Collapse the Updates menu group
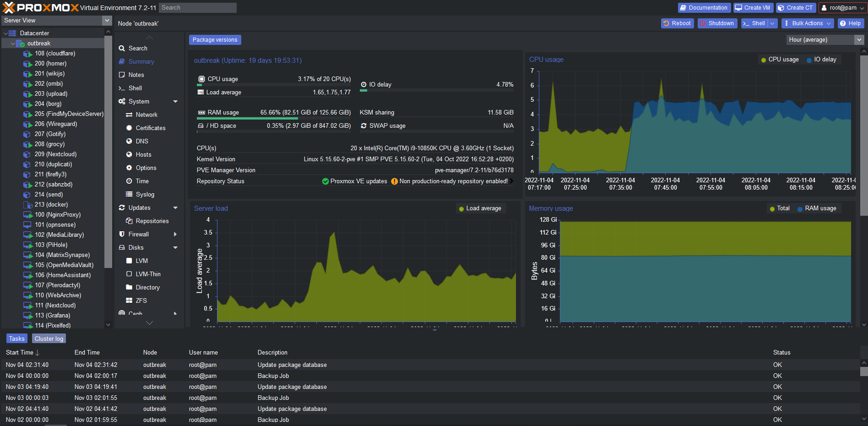 [175, 208]
